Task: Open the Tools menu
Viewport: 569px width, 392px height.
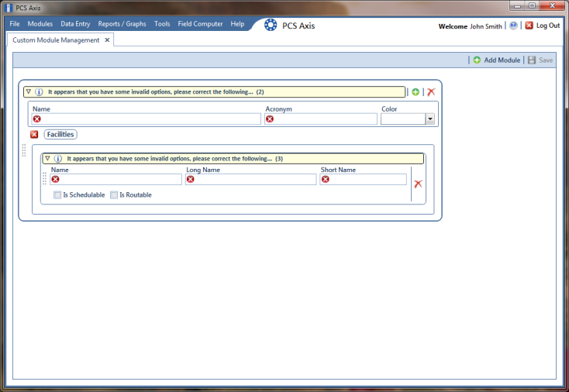Action: point(162,24)
